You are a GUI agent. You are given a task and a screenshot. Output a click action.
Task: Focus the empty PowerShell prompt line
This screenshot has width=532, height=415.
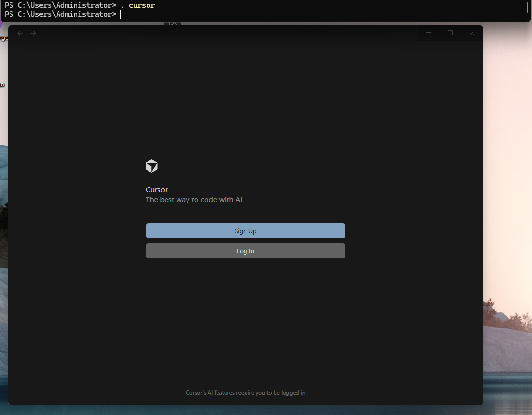click(286, 14)
